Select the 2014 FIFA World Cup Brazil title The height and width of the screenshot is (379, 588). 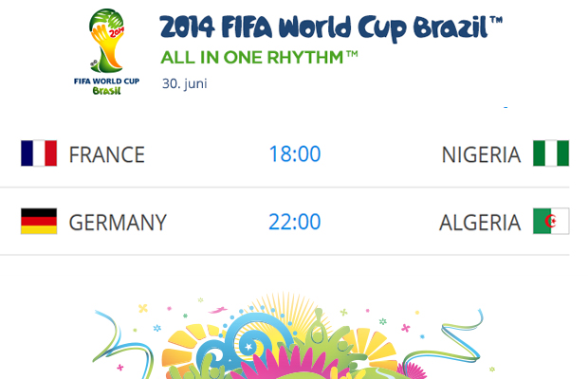coord(330,27)
